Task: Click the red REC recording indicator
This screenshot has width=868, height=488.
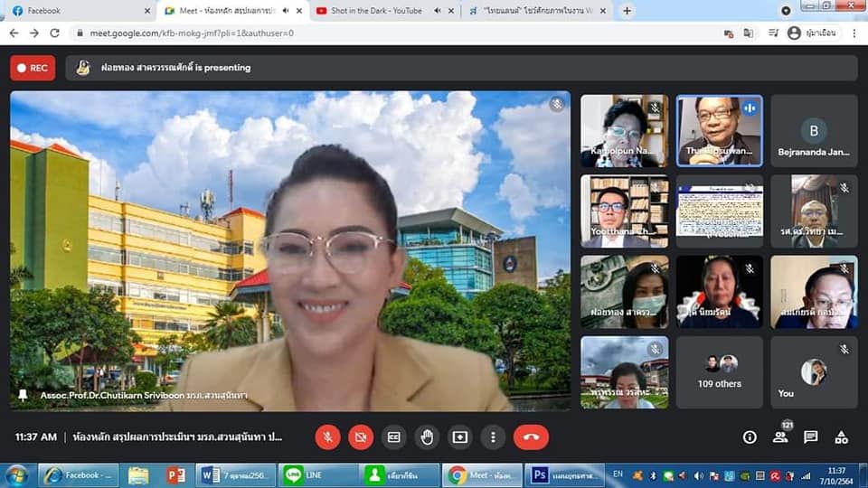Action: [33, 68]
